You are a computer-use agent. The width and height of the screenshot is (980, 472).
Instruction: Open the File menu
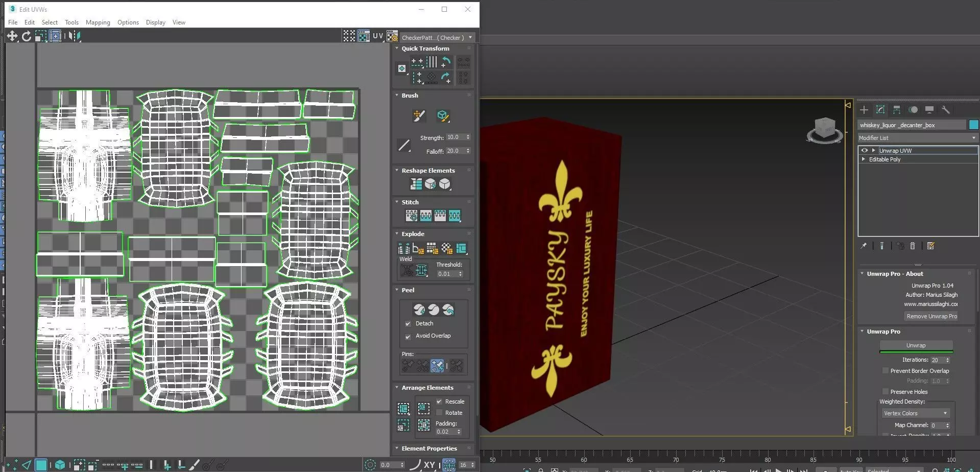[x=13, y=22]
